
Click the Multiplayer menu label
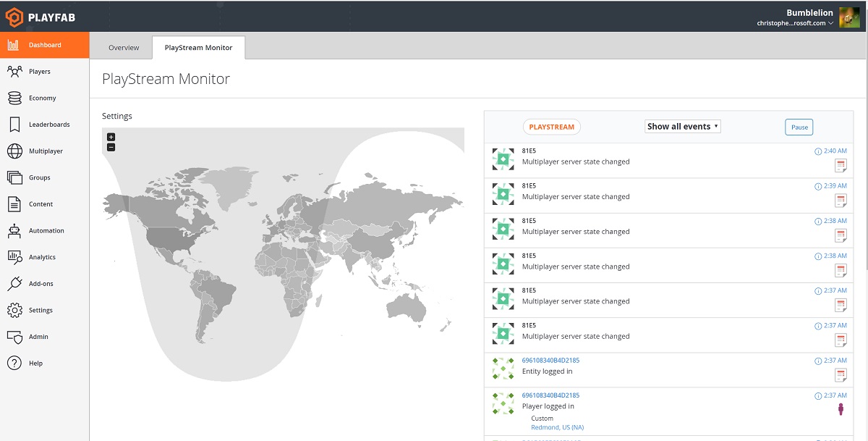click(x=46, y=151)
